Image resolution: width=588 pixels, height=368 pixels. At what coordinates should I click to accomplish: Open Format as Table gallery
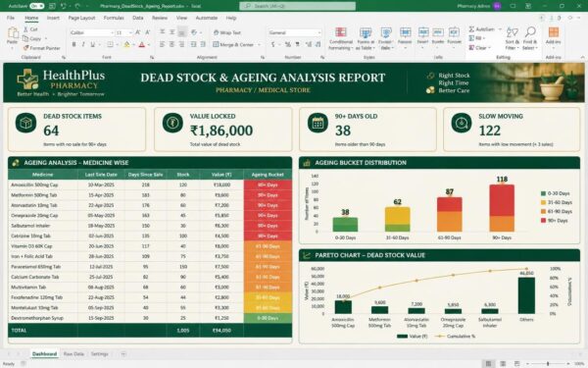click(x=366, y=38)
